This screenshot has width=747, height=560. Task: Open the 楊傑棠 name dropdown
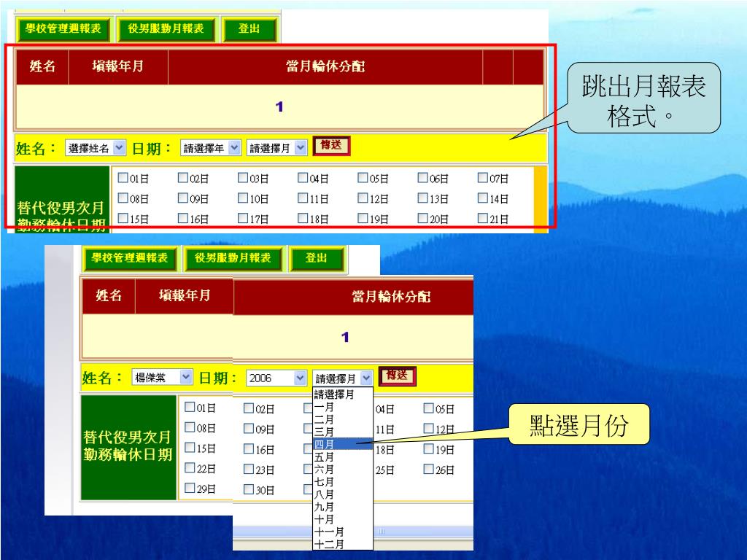click(x=162, y=378)
